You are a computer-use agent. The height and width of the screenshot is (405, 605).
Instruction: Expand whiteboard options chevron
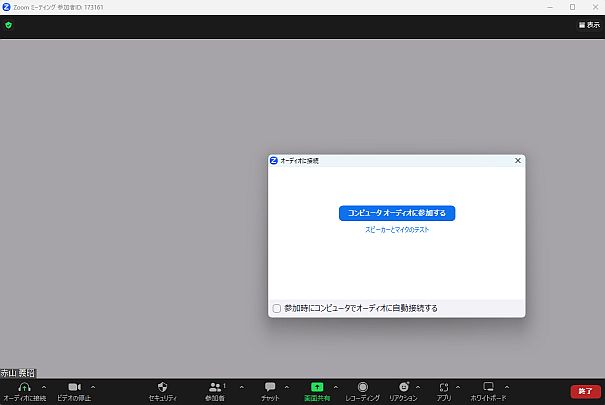(x=507, y=387)
